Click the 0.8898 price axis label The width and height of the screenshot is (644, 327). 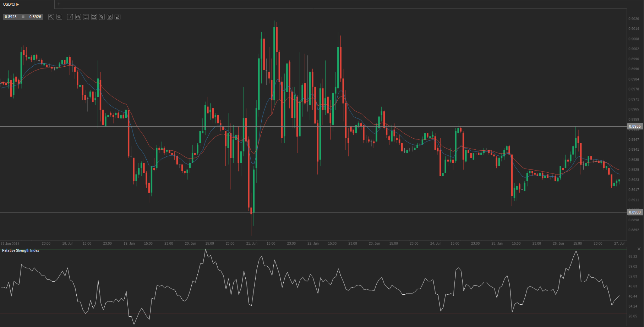click(634, 220)
